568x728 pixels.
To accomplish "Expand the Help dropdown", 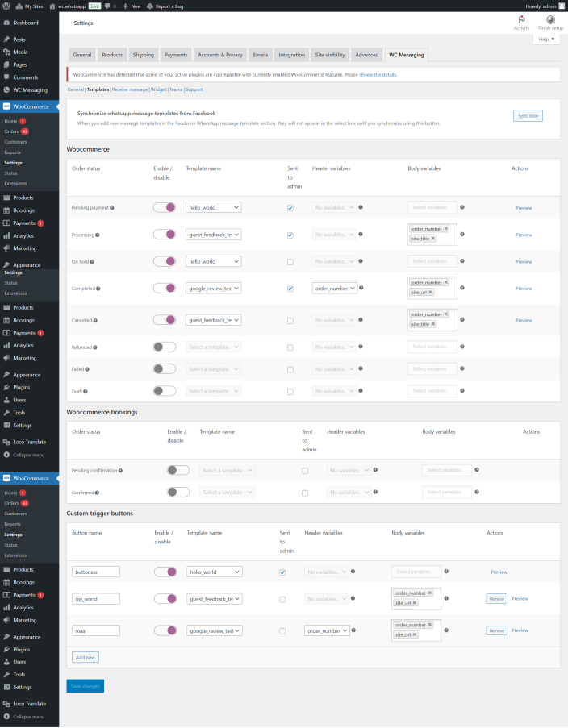I will point(546,39).
